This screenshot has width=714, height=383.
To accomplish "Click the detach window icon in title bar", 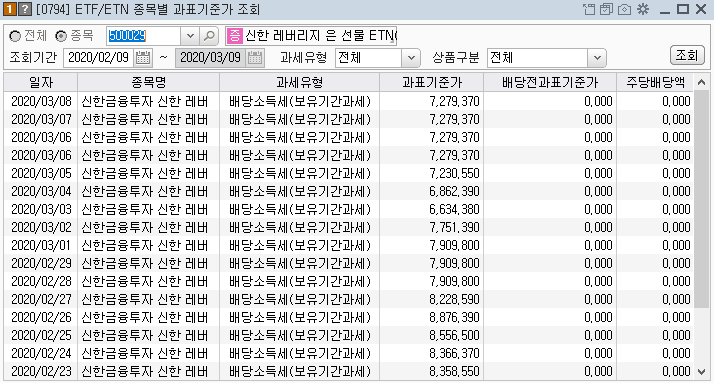I will click(589, 9).
